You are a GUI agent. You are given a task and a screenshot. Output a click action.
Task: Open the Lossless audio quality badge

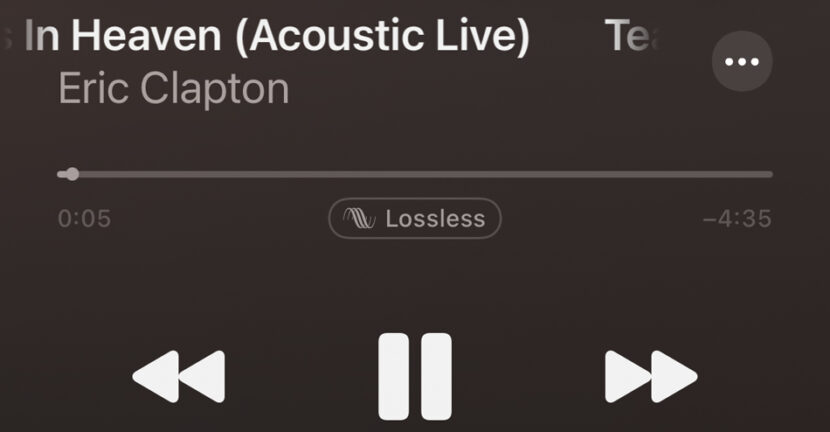[415, 218]
